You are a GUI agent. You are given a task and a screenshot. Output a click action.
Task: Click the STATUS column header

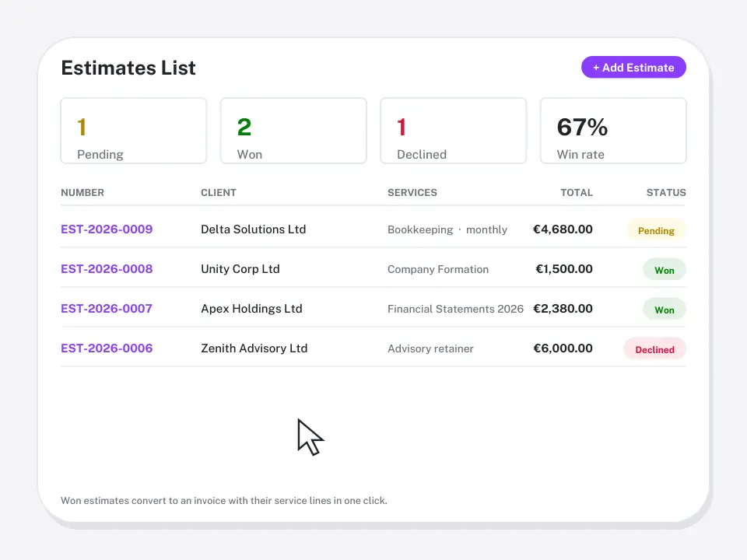click(666, 192)
